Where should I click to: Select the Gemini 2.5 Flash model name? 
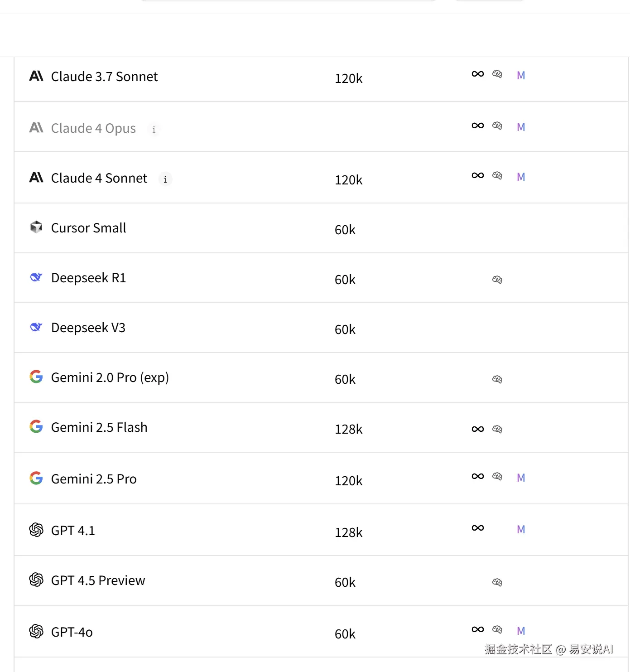point(99,427)
